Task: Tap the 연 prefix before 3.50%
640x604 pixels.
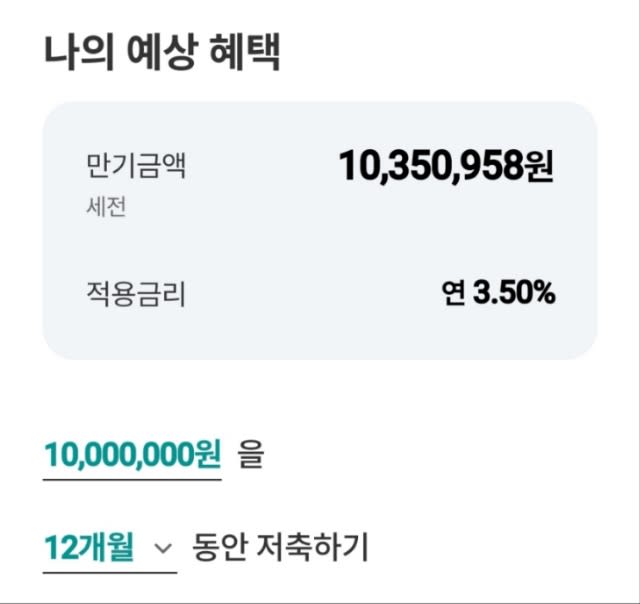Action: click(x=453, y=293)
